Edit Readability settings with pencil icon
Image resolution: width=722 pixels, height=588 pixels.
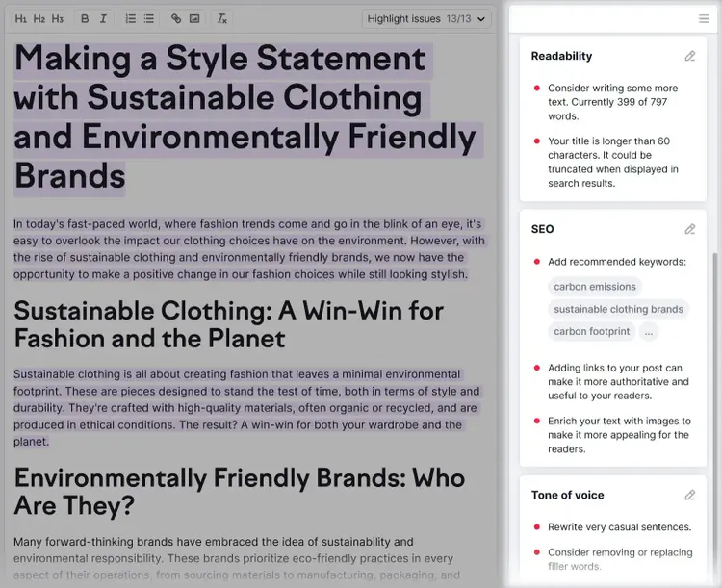click(x=690, y=56)
